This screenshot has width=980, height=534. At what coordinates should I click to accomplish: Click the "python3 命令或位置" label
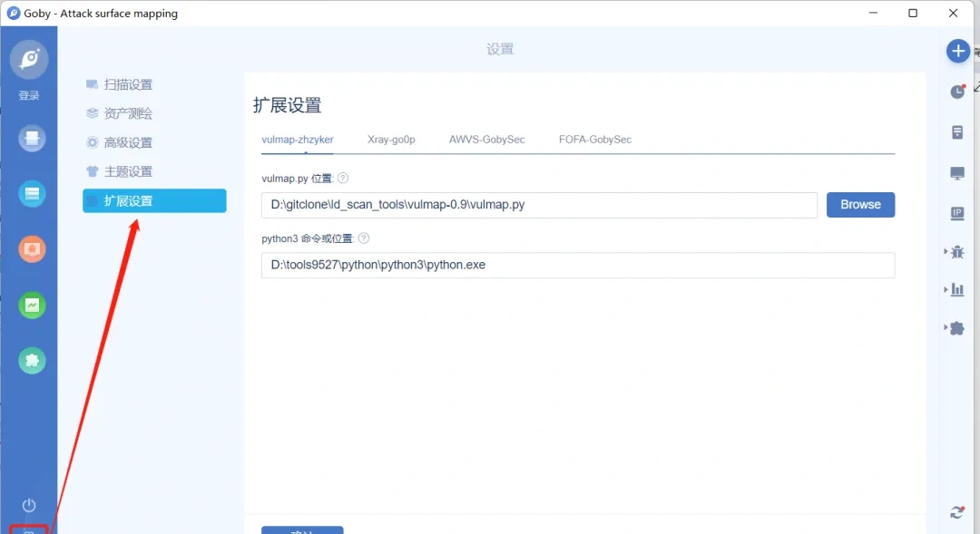coord(309,238)
